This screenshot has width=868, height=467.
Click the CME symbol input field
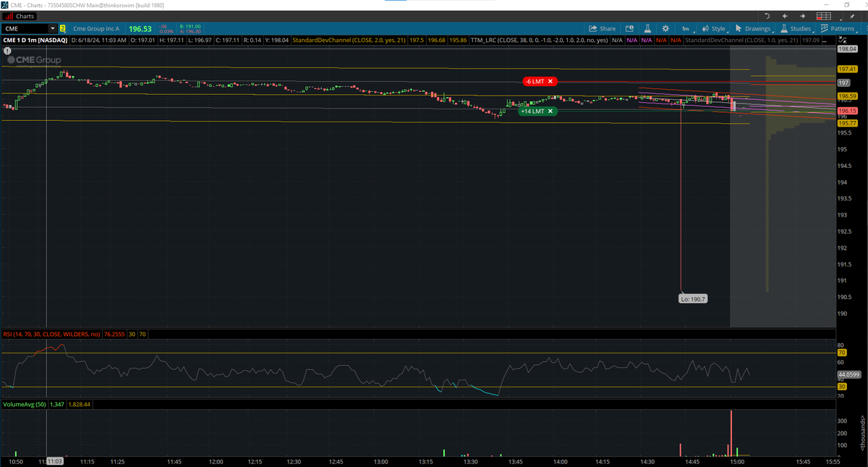coord(25,29)
